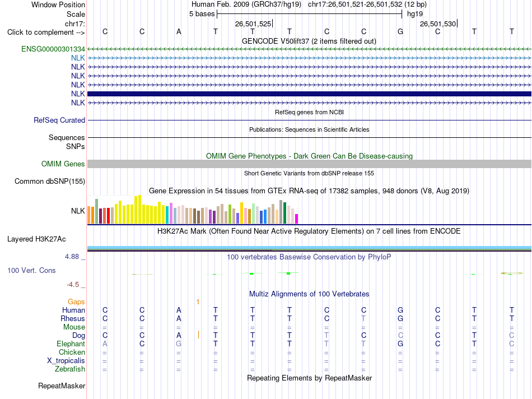Click the Elephant species label
Image resolution: width=532 pixels, height=399 pixels.
point(71,344)
